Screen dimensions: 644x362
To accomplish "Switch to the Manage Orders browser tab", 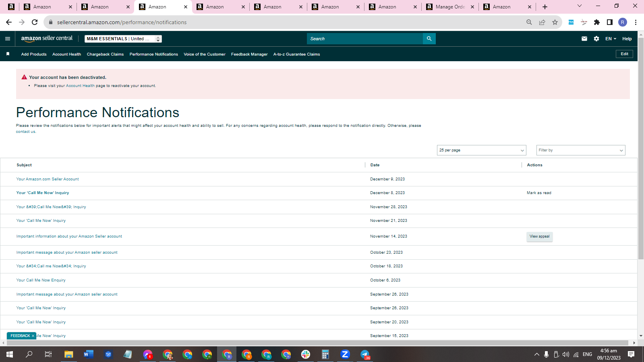I will pos(450,7).
